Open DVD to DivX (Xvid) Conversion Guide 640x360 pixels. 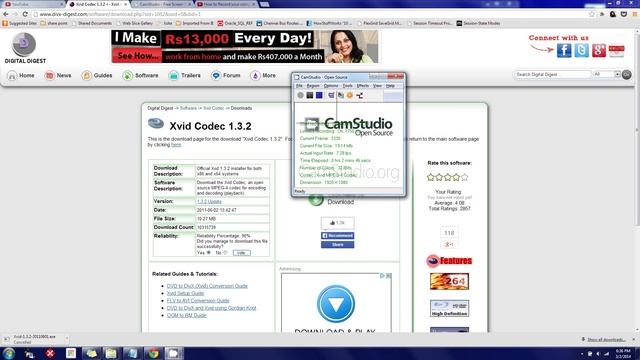[x=207, y=286]
